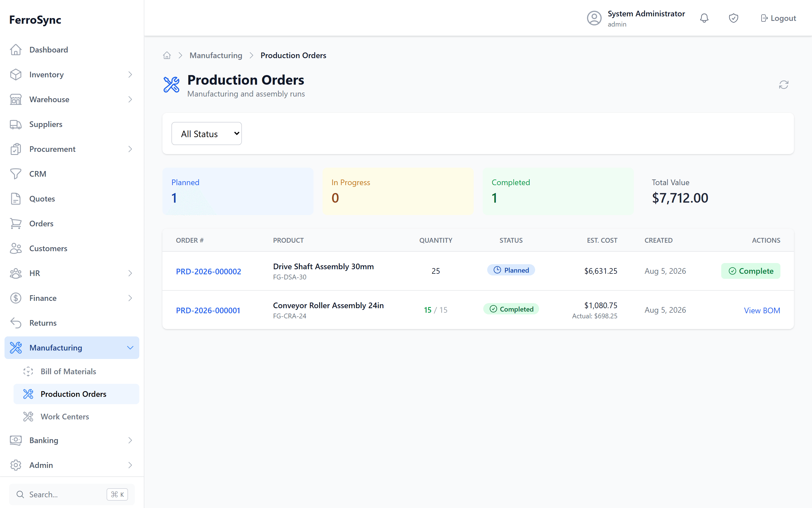
Task: Expand the HR menu chevron
Action: (130, 273)
